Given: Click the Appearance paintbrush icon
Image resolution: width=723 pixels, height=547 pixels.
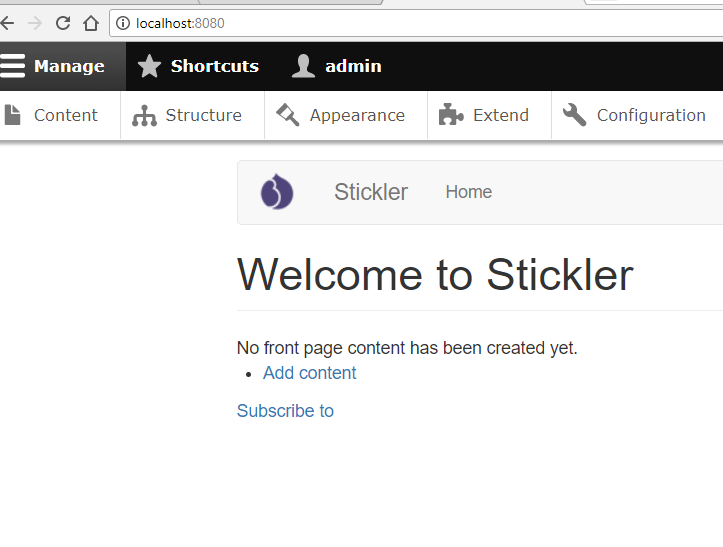Looking at the screenshot, I should tap(288, 115).
